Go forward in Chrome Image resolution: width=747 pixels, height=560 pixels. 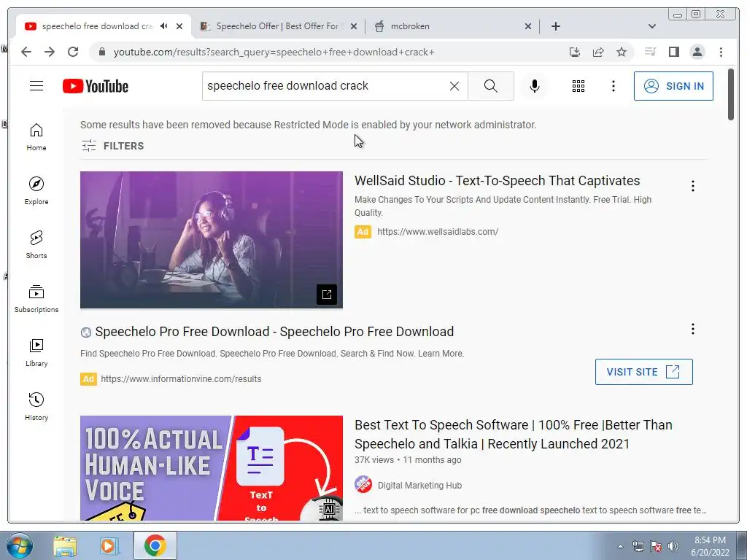pos(50,52)
